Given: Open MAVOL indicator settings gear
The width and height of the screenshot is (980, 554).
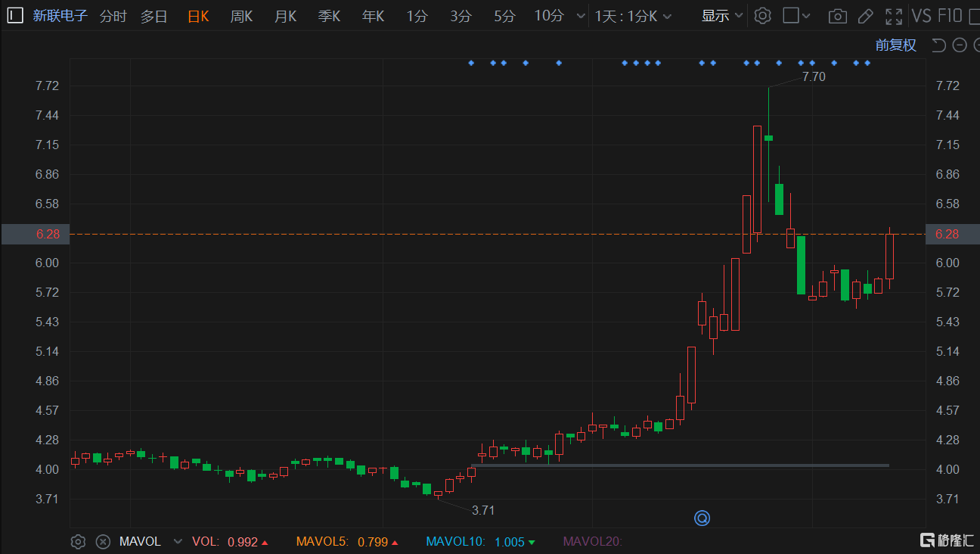Looking at the screenshot, I should [x=78, y=542].
